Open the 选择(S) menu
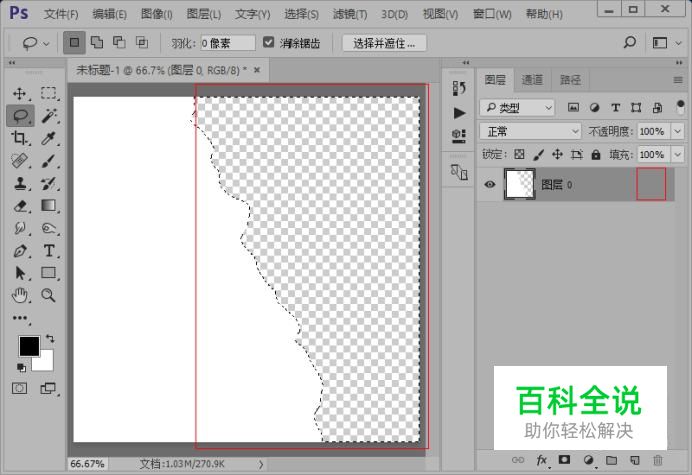The width and height of the screenshot is (692, 475). point(301,14)
